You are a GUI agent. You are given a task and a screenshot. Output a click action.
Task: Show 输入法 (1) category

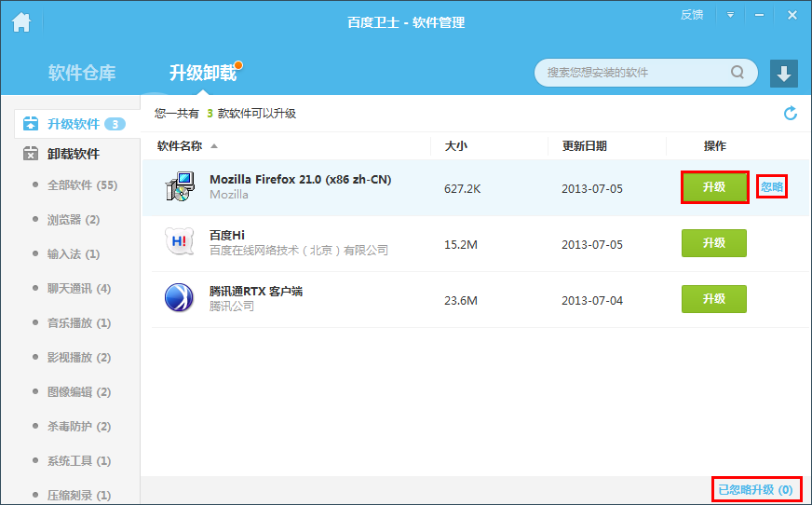pyautogui.click(x=74, y=253)
